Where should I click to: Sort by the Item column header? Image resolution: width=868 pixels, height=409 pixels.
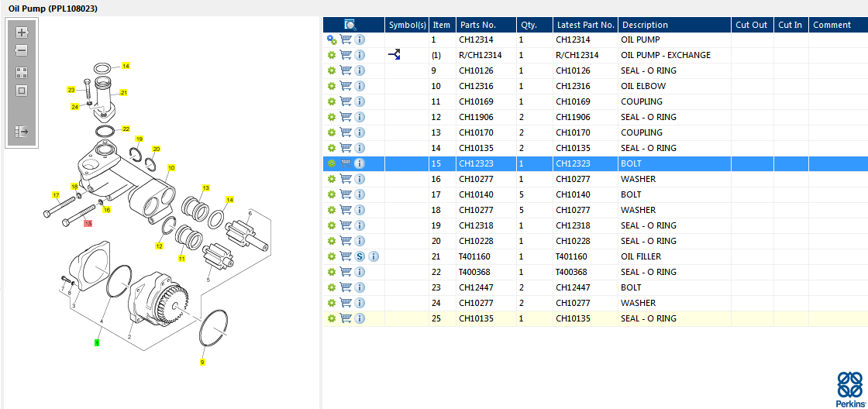coord(443,25)
